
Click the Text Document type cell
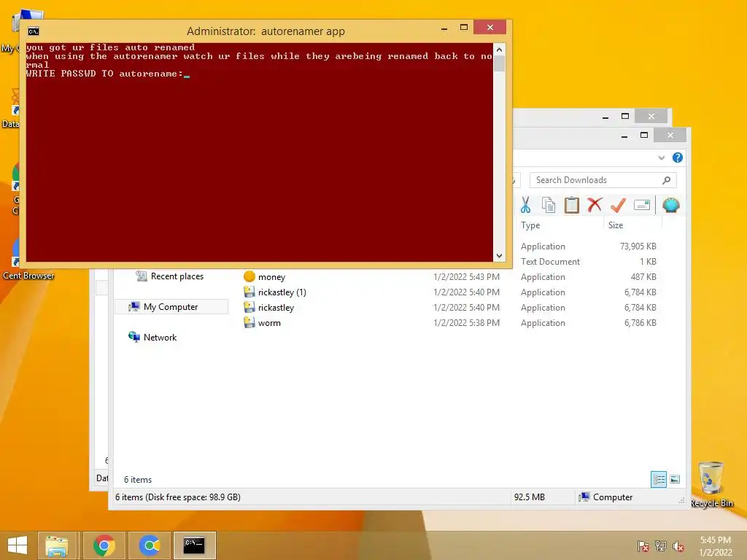pos(550,262)
